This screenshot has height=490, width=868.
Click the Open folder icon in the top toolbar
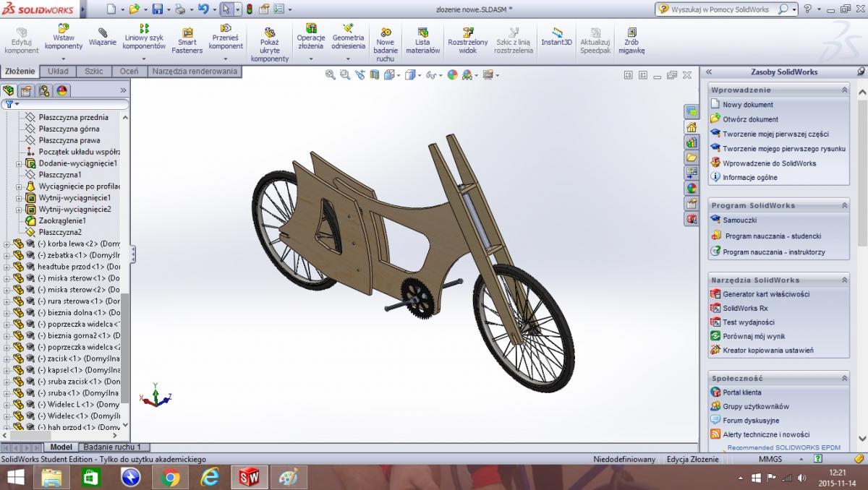(134, 9)
